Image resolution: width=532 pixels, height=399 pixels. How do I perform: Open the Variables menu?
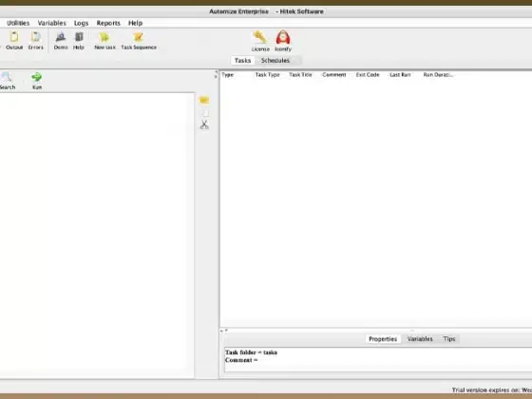coord(51,23)
